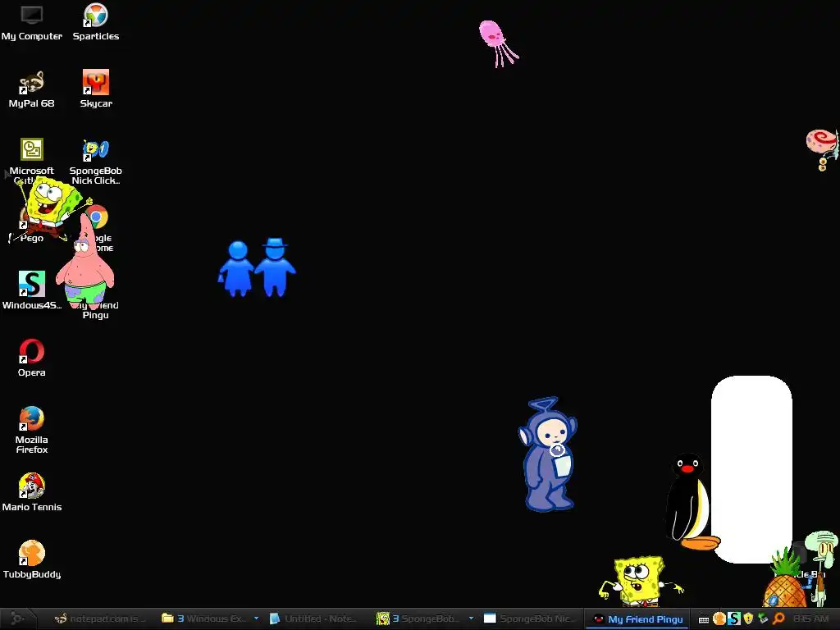Click the Patrick Star desktop character

[84, 267]
